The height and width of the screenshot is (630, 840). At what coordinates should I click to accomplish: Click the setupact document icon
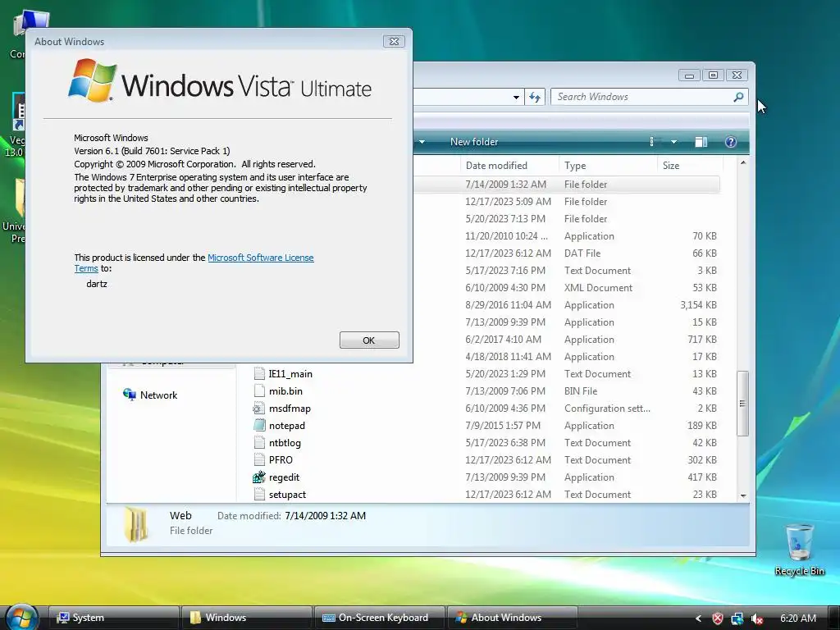259,494
